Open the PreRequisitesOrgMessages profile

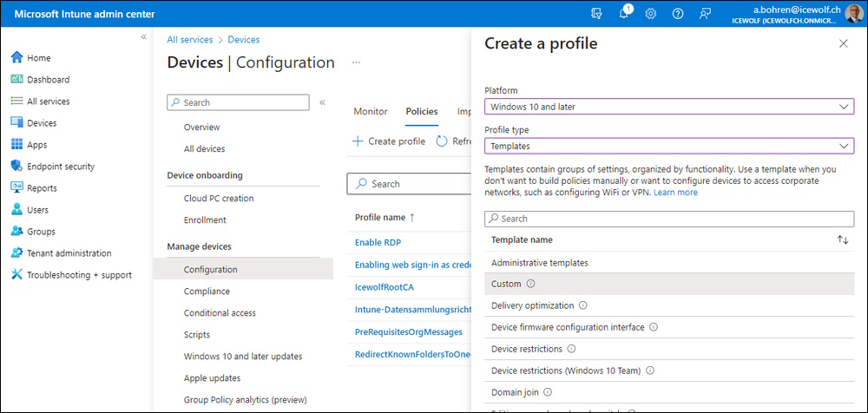pos(409,331)
